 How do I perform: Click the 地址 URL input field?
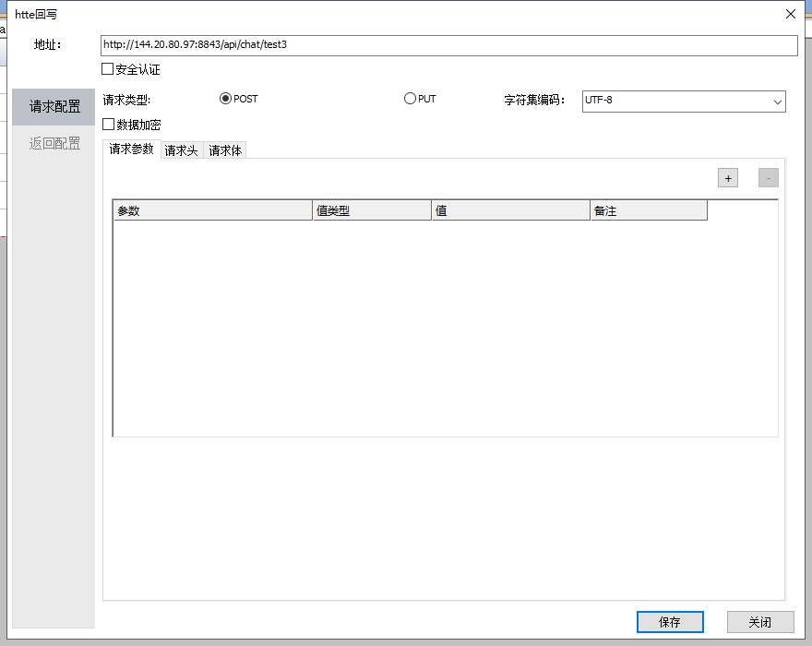coord(448,44)
